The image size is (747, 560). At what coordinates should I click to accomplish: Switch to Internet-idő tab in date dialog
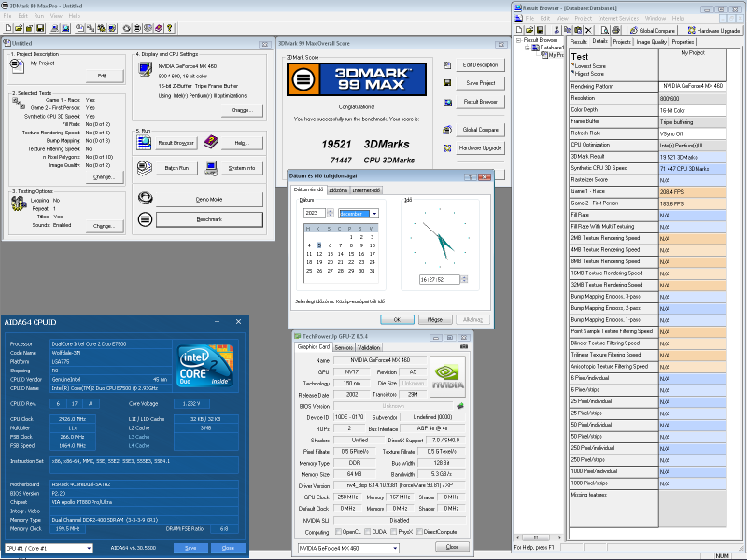(366, 190)
